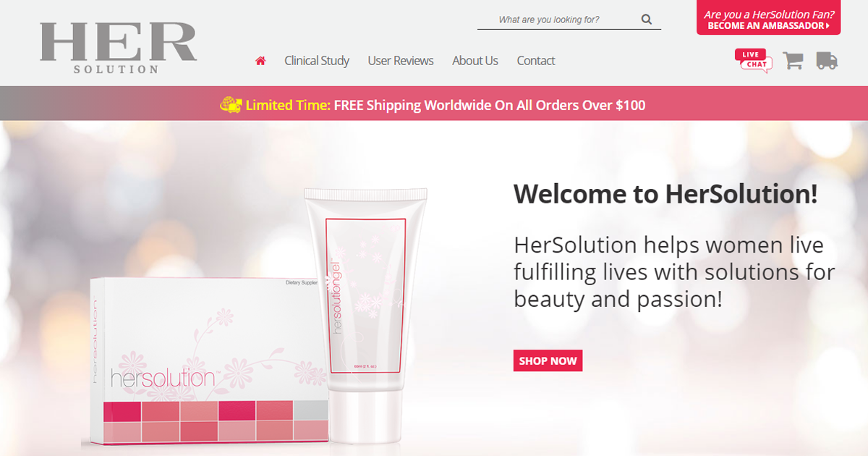Open the About Us page
The width and height of the screenshot is (868, 456).
click(x=475, y=61)
